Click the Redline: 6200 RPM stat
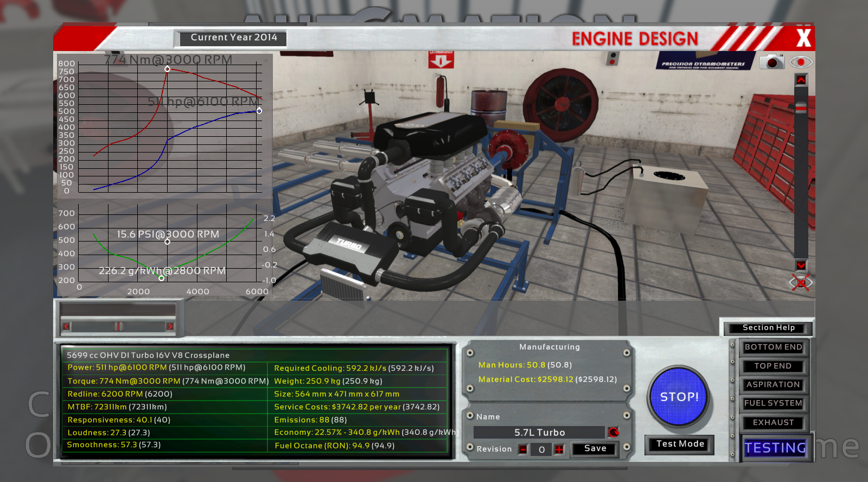868x482 pixels. click(x=119, y=394)
